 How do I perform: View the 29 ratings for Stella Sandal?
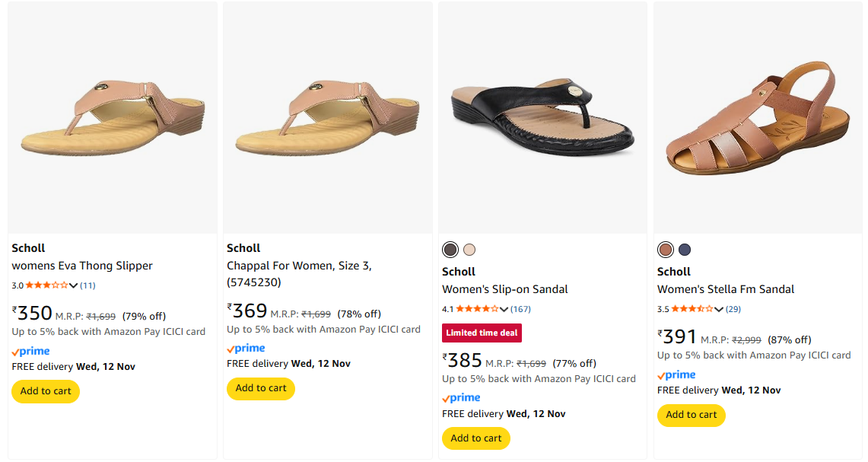pyautogui.click(x=733, y=309)
